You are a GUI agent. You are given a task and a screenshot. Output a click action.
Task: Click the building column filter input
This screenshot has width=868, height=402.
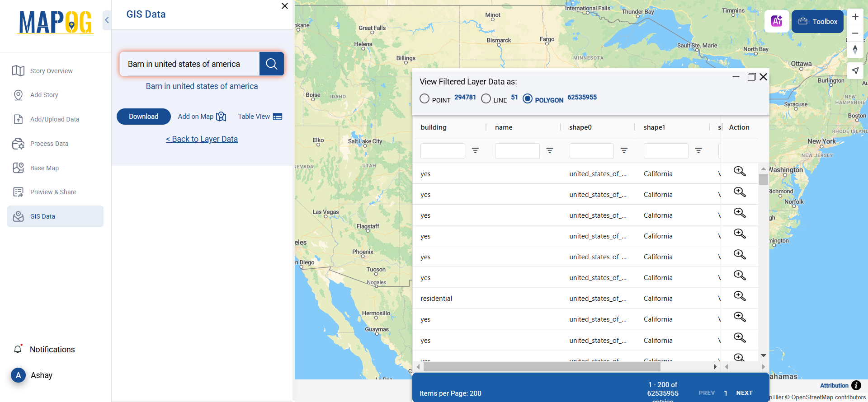pyautogui.click(x=443, y=151)
